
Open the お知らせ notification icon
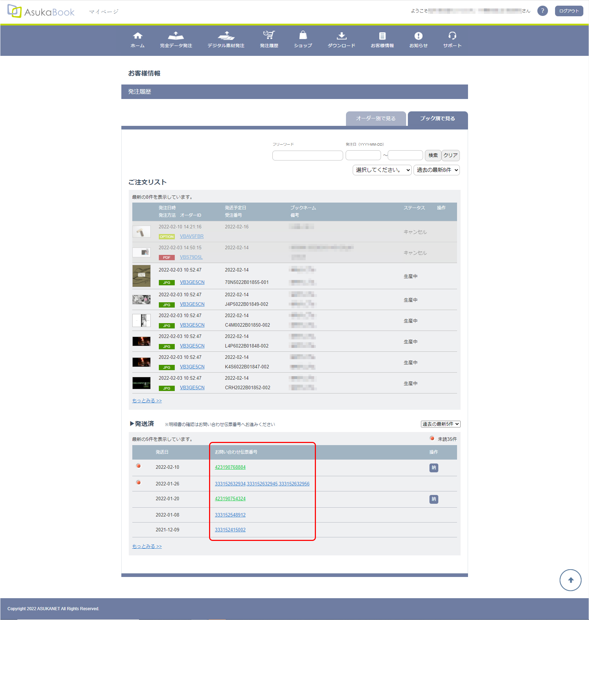pos(418,36)
